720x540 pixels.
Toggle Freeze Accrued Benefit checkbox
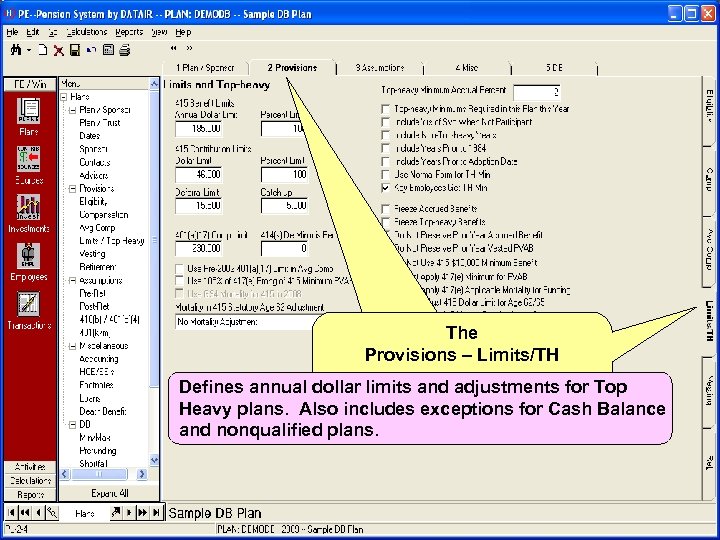point(386,209)
